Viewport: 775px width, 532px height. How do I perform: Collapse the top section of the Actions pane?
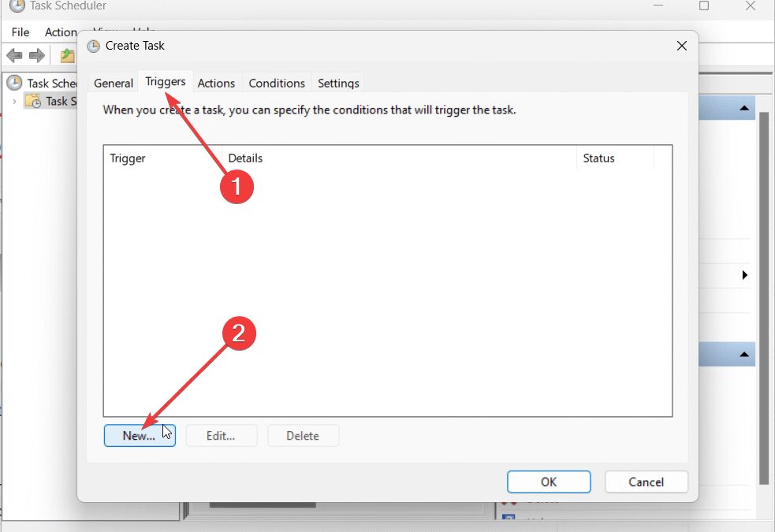pyautogui.click(x=743, y=107)
